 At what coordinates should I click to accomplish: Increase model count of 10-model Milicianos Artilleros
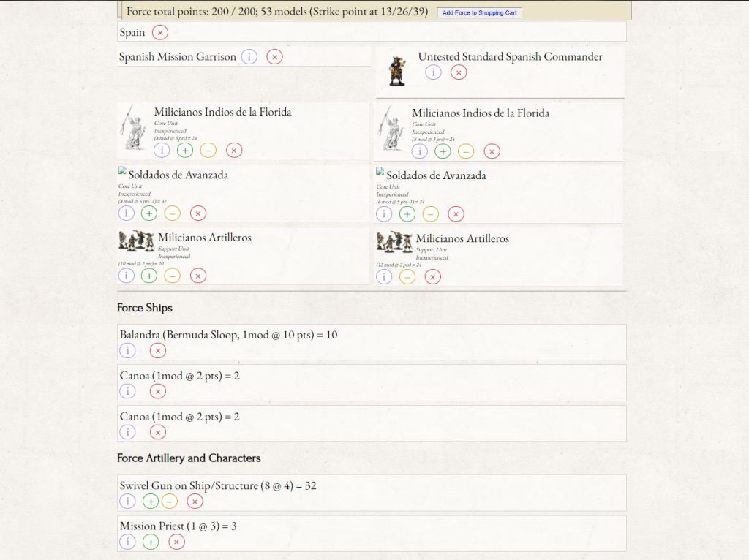149,276
